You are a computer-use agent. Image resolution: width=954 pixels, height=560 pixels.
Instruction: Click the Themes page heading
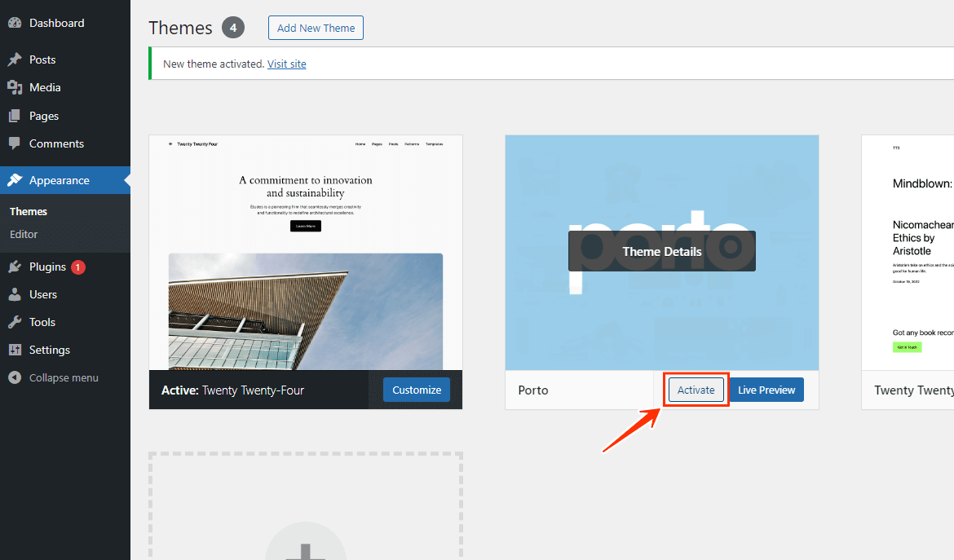pos(181,28)
